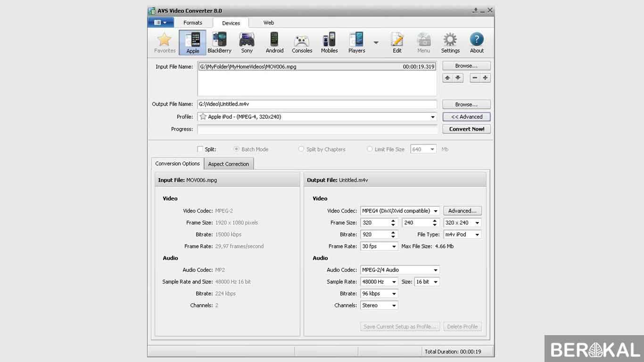Click Browse for input file

click(466, 66)
